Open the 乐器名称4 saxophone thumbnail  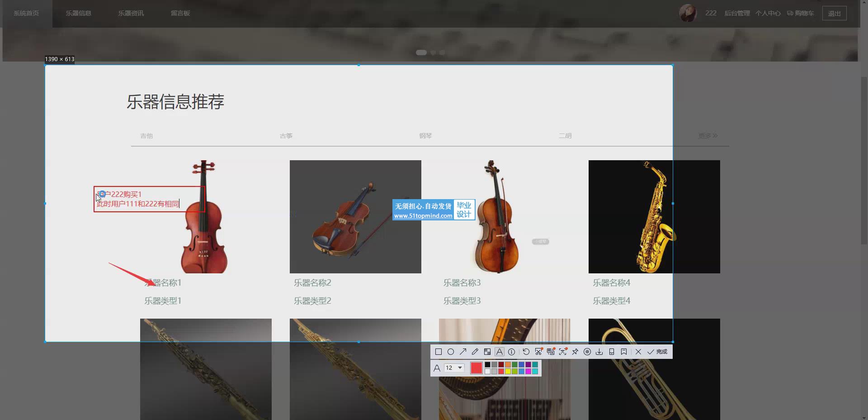[x=654, y=216]
